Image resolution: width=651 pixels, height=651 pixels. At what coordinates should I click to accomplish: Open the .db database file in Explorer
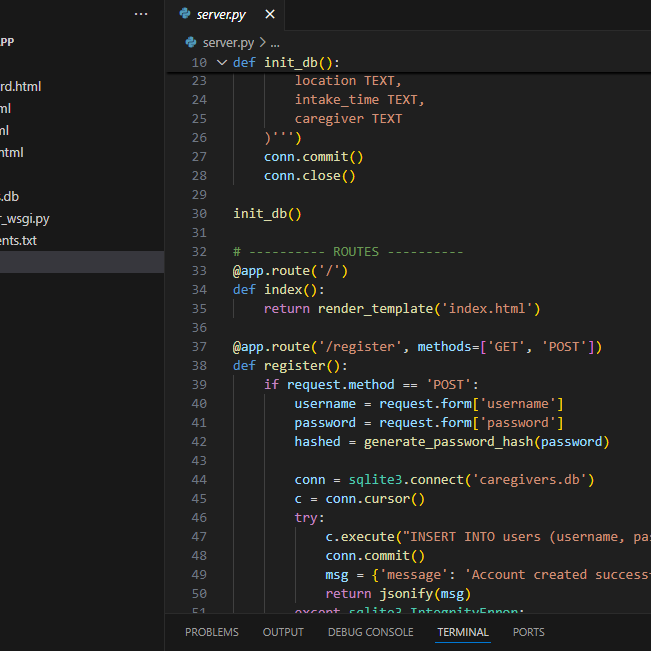pyautogui.click(x=10, y=197)
